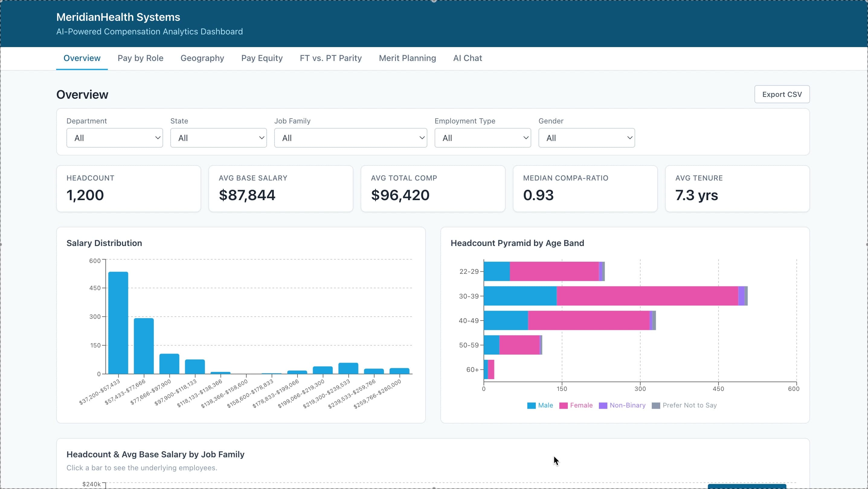Click the Salary Distribution chart title
Viewport: 868px width, 489px height.
[x=104, y=243]
